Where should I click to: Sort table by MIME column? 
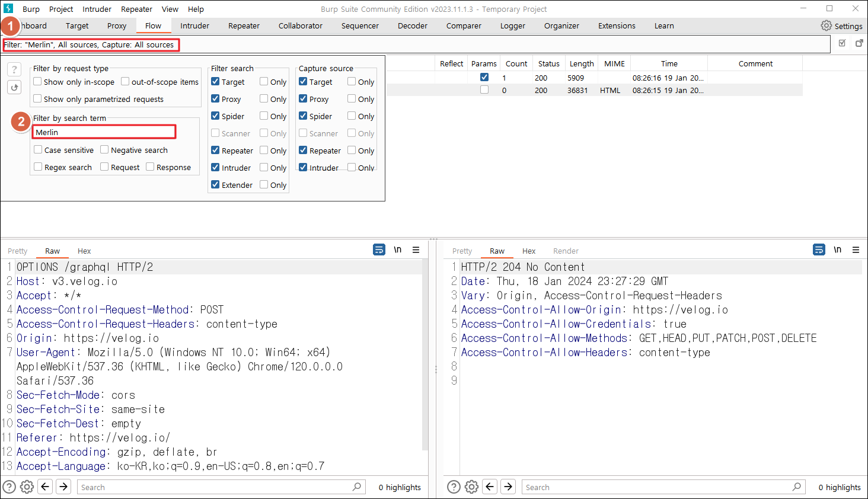click(x=614, y=63)
